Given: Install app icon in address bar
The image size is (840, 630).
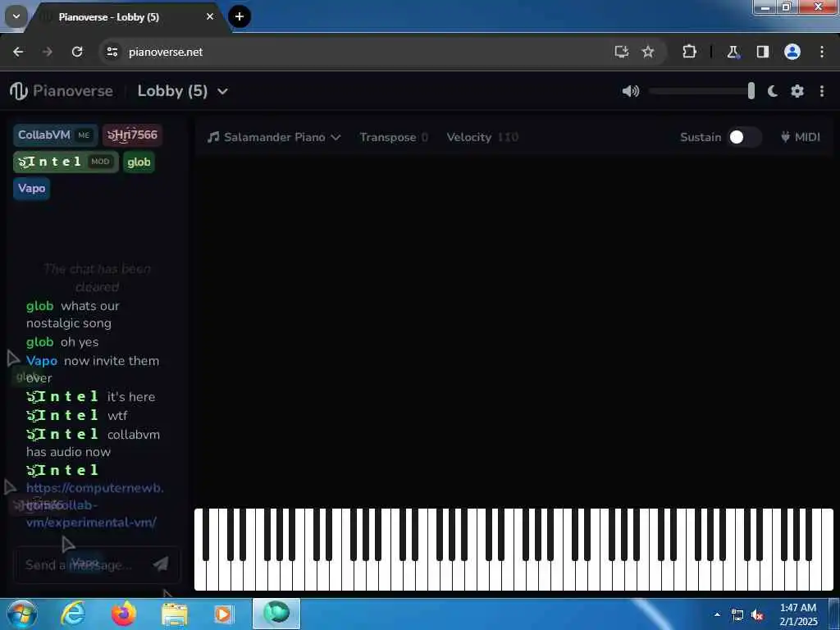Looking at the screenshot, I should pos(622,52).
